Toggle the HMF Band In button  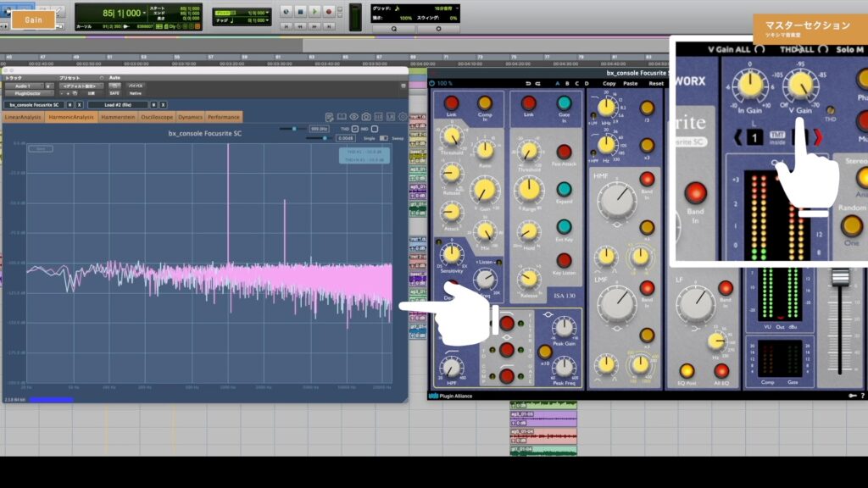(647, 179)
